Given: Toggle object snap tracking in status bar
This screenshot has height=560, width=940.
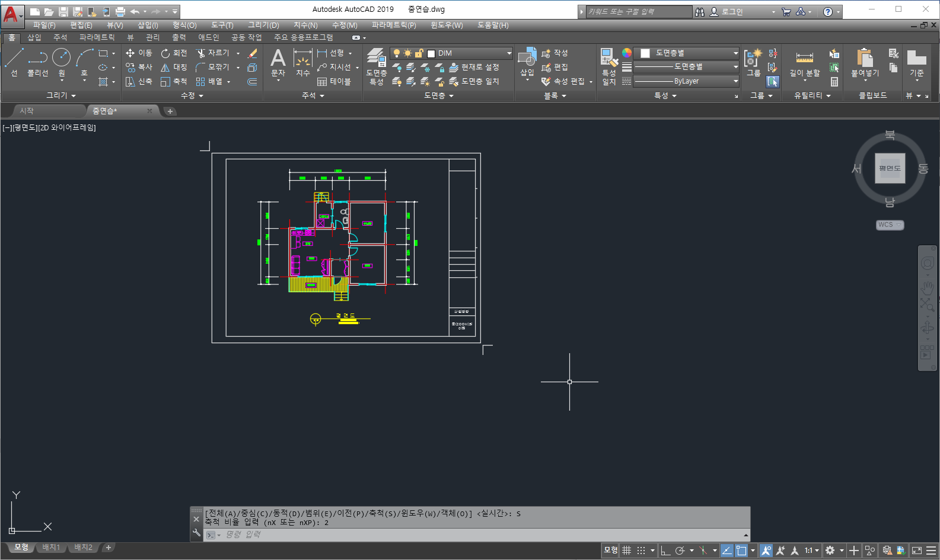Looking at the screenshot, I should [x=726, y=551].
